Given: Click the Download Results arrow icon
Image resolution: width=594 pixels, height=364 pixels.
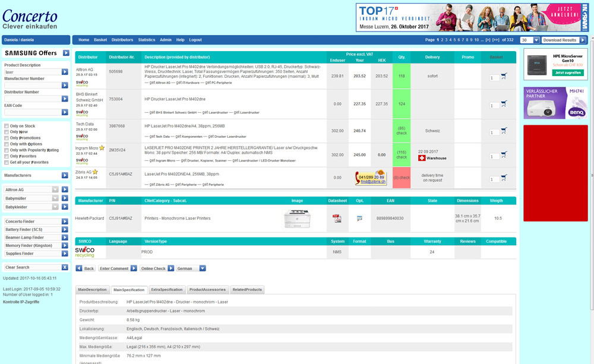Looking at the screenshot, I should (x=583, y=40).
